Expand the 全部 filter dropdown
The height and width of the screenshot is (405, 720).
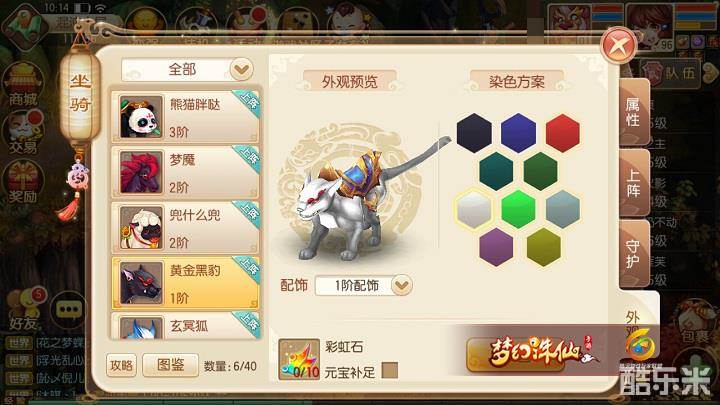click(x=187, y=70)
